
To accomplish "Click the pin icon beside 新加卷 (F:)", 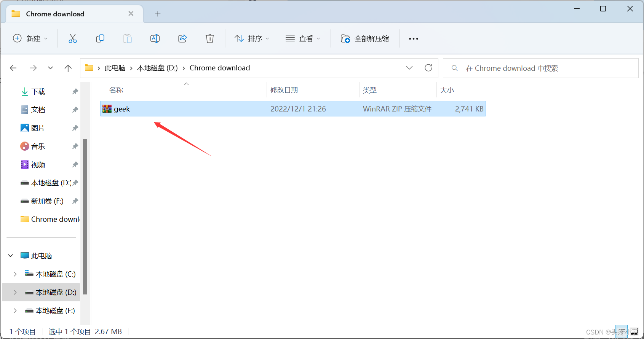I will (x=75, y=201).
